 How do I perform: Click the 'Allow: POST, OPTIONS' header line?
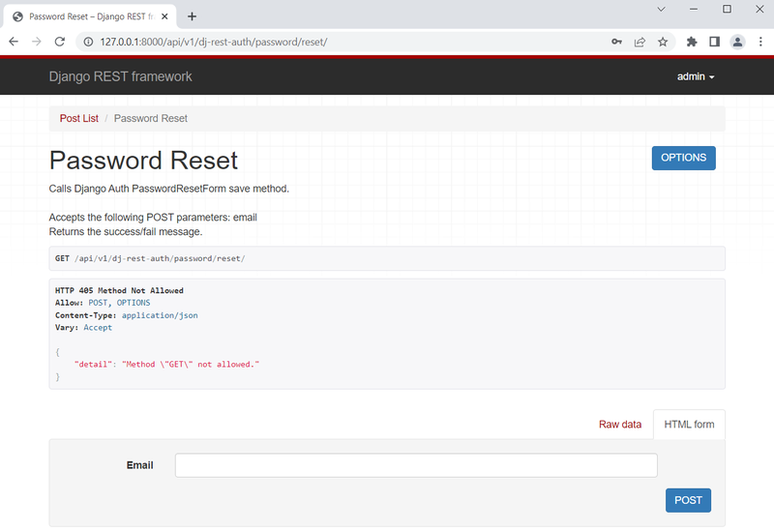[103, 303]
